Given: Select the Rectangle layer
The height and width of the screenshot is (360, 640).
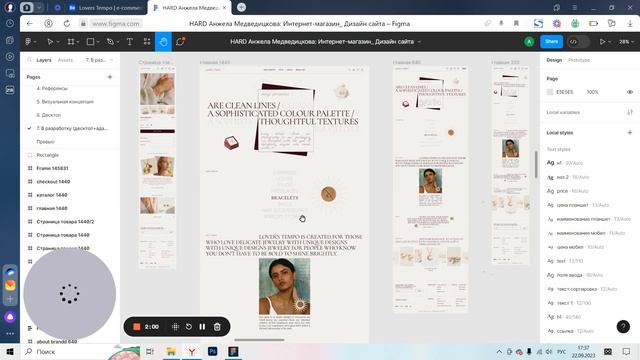Looking at the screenshot, I should click(x=47, y=155).
